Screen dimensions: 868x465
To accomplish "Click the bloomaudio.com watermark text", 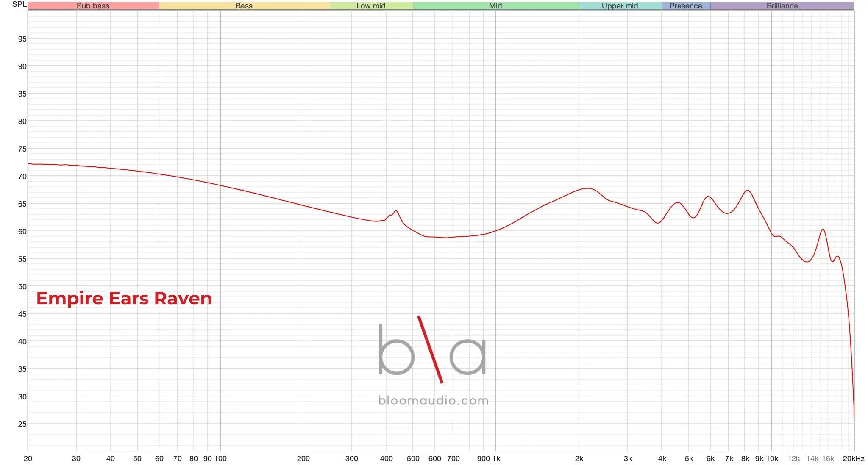I will 433,401.
